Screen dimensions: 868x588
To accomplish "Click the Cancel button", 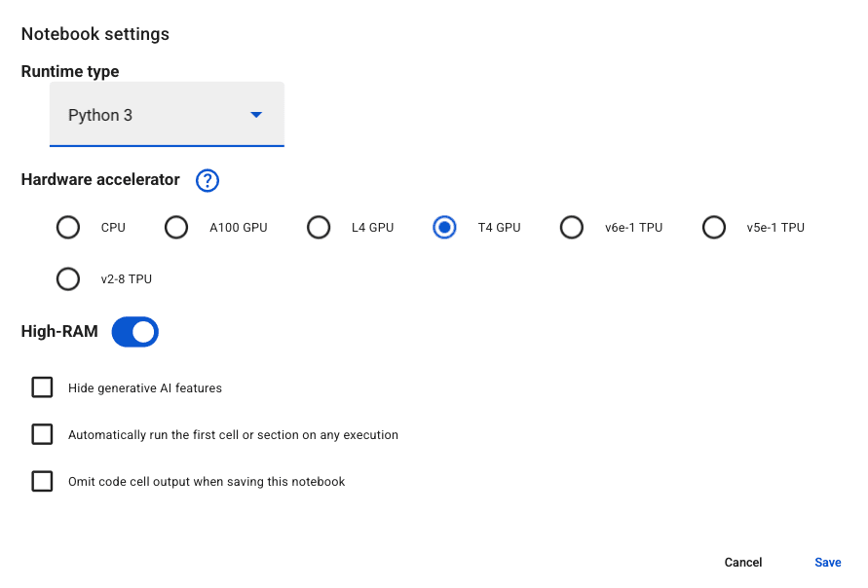I will pos(743,563).
